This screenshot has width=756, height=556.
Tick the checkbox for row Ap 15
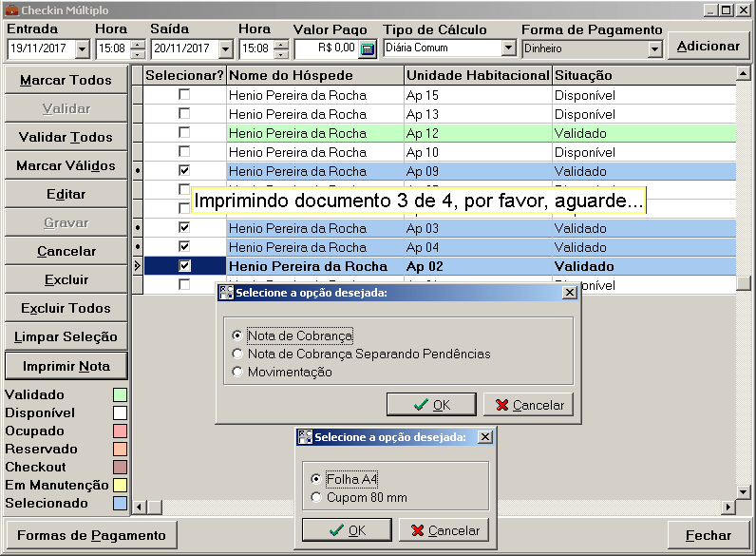tap(183, 95)
